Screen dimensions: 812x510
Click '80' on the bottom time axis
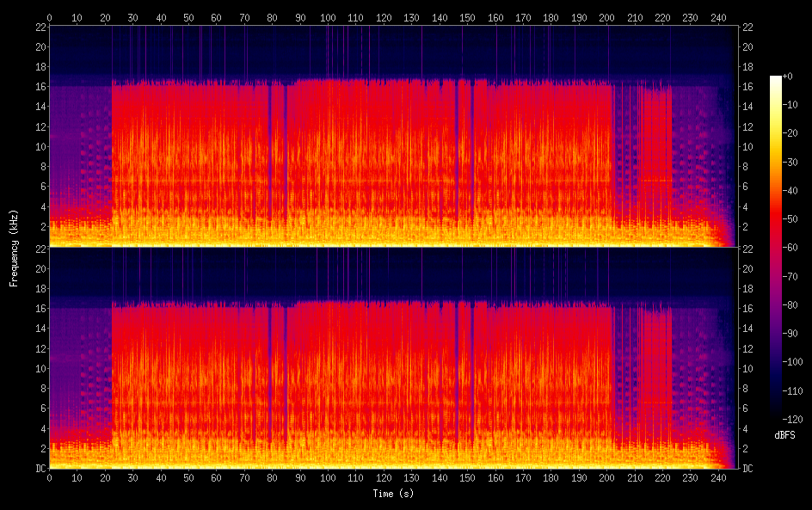click(x=273, y=478)
